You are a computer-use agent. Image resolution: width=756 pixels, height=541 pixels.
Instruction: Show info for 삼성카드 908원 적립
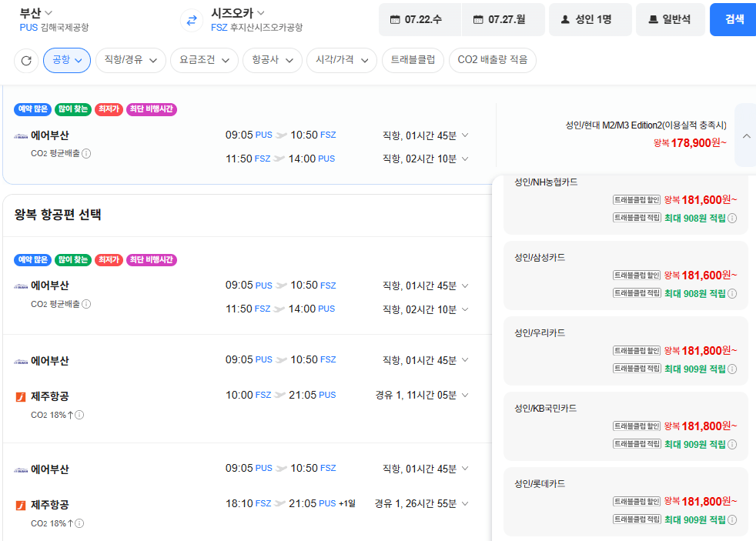[x=732, y=293]
